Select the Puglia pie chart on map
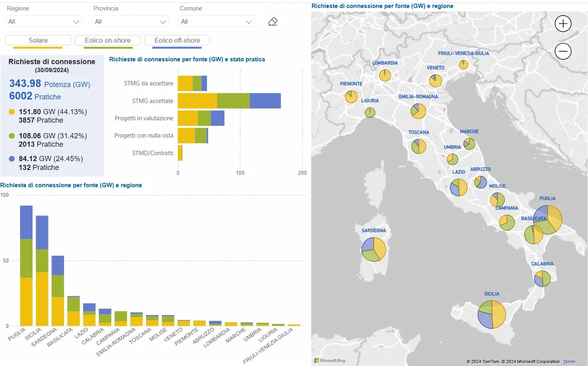 (x=548, y=220)
